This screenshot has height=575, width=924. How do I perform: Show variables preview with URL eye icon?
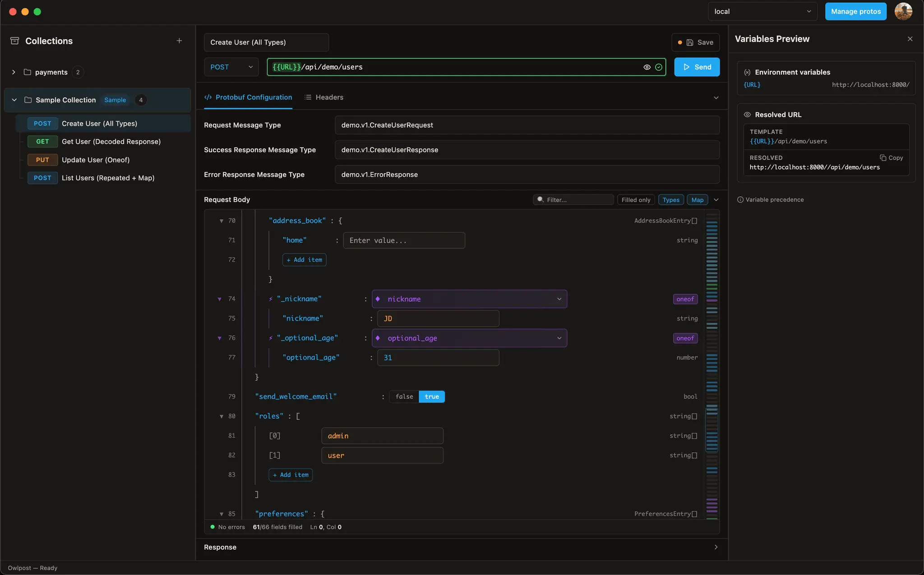coord(647,67)
